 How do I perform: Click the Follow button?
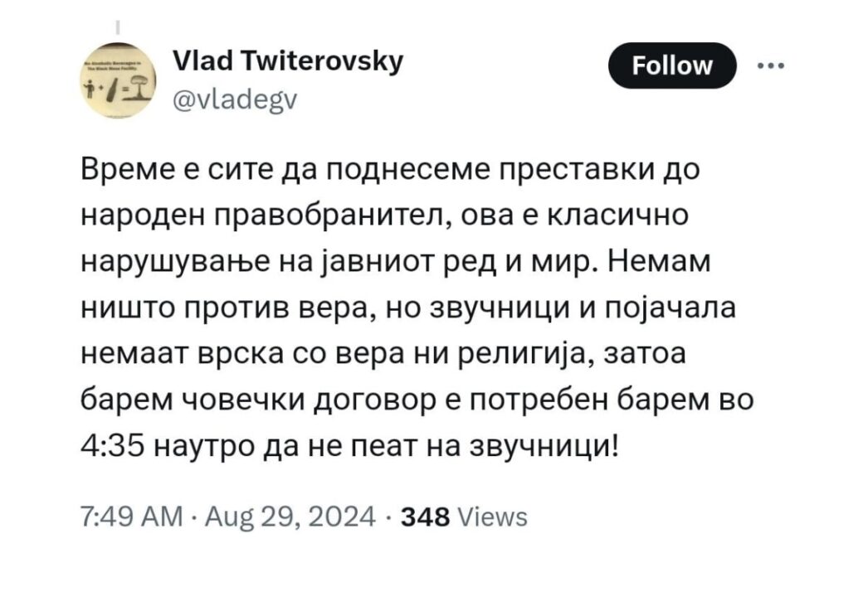click(x=672, y=66)
